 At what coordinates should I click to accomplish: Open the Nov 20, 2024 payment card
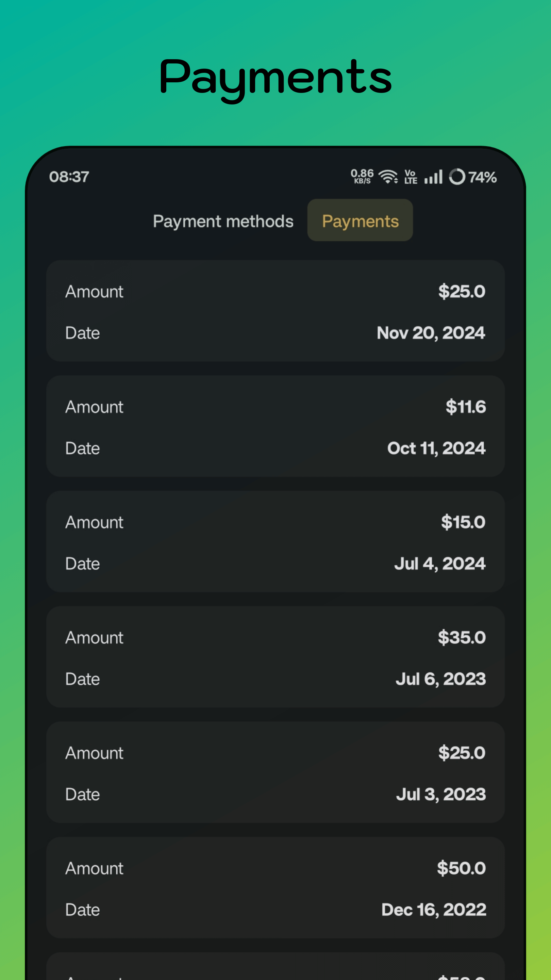(x=275, y=311)
